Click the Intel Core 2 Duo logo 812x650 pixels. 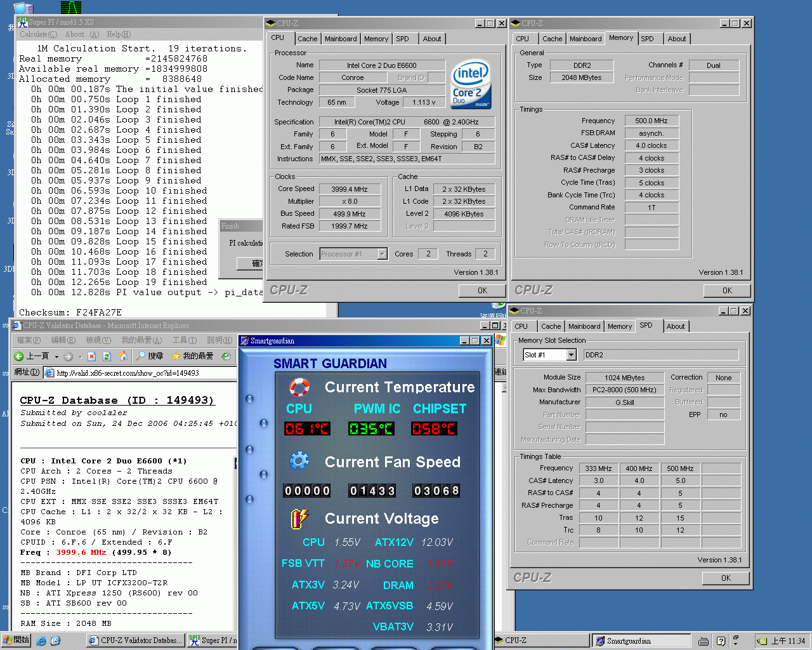pyautogui.click(x=471, y=84)
